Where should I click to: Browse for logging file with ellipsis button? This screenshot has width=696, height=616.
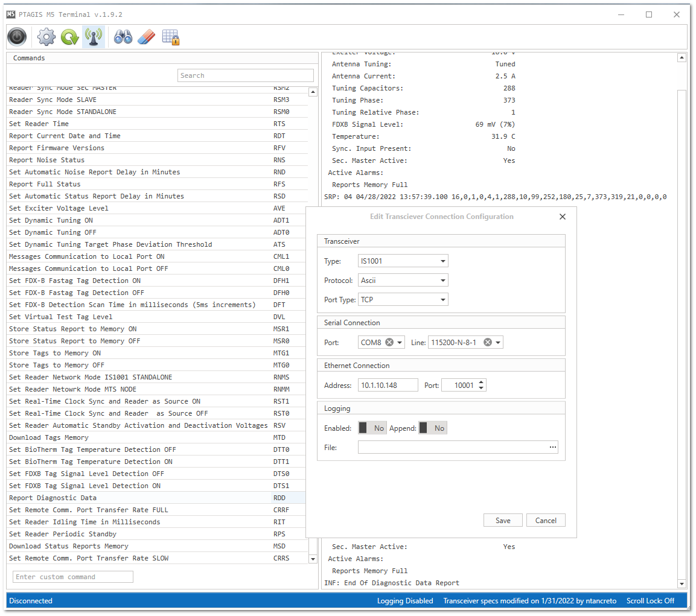552,447
